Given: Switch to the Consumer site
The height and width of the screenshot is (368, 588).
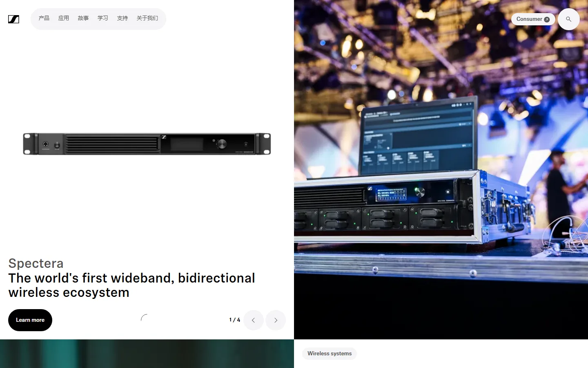Looking at the screenshot, I should (533, 19).
